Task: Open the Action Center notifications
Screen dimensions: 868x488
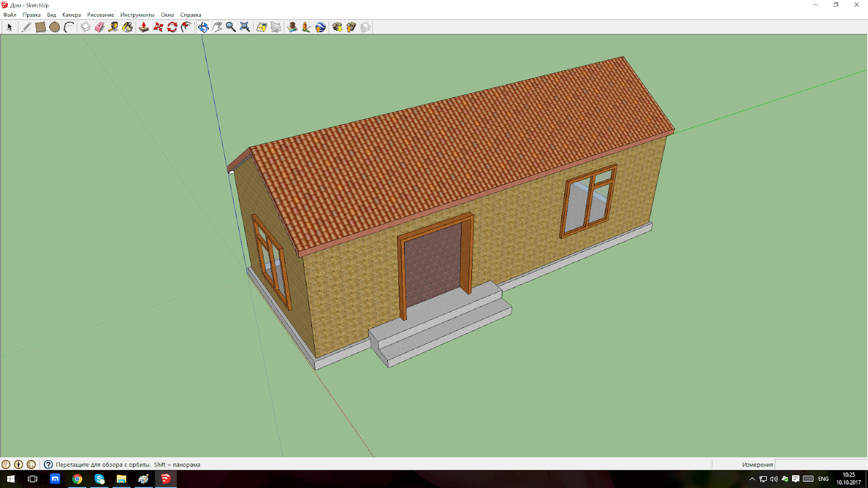Action: (x=796, y=479)
